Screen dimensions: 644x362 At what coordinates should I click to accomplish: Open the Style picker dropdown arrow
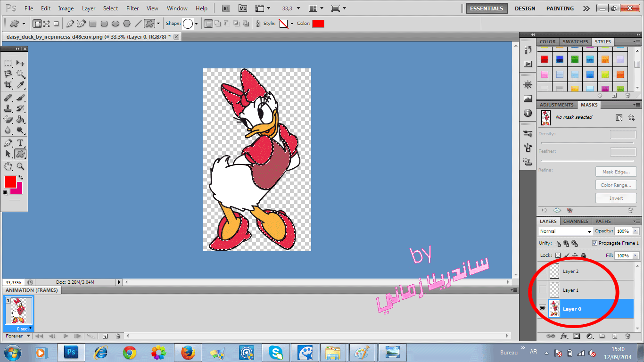(292, 24)
